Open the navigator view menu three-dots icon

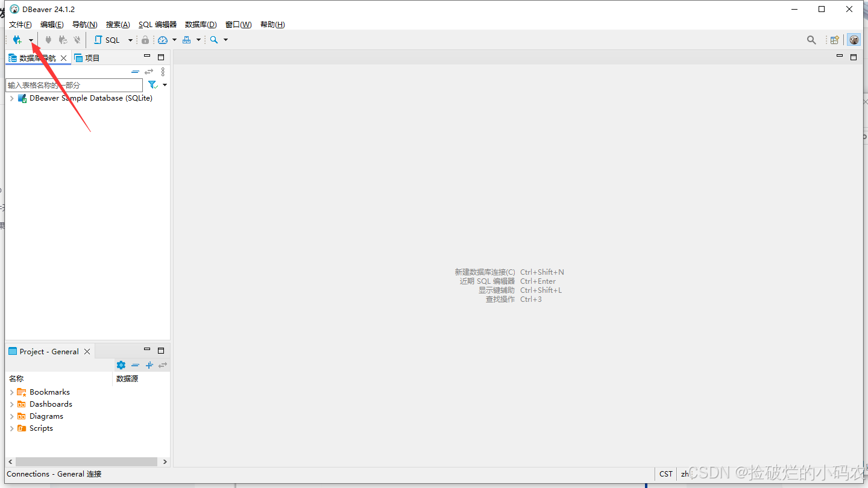tap(163, 72)
